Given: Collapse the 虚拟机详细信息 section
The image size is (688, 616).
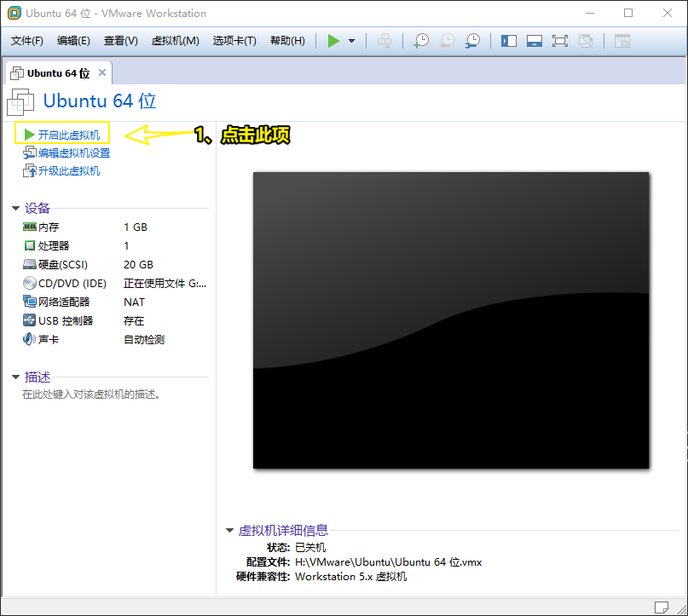Looking at the screenshot, I should pyautogui.click(x=229, y=530).
